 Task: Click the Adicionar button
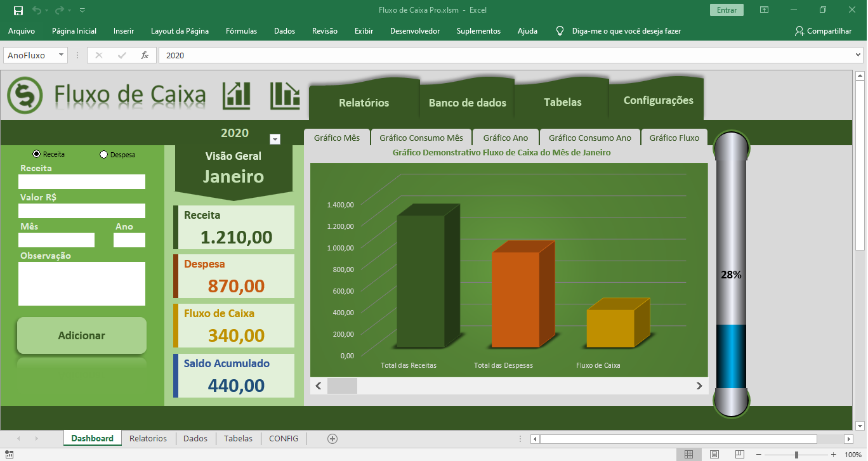tap(81, 336)
